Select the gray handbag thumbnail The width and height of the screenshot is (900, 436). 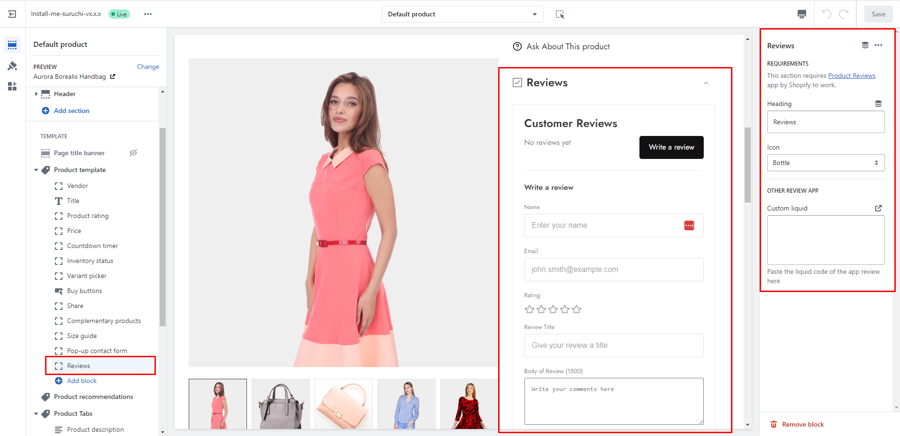click(x=280, y=404)
